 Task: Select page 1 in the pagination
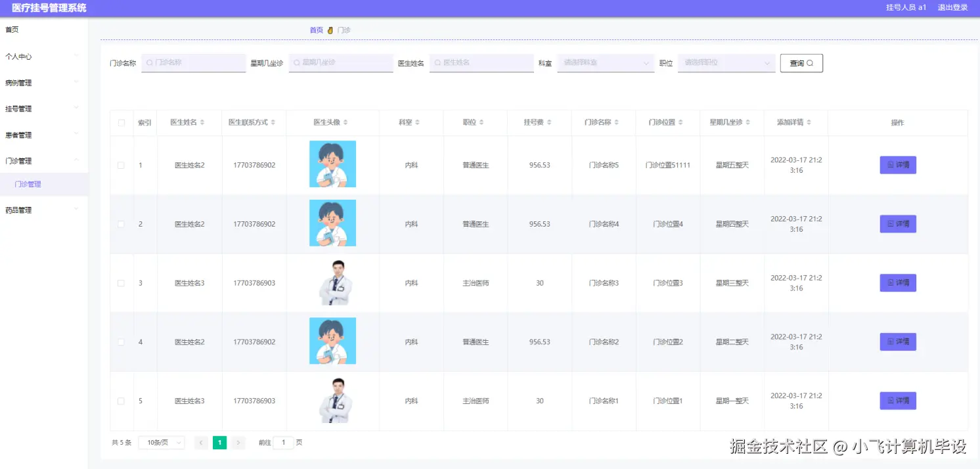219,443
